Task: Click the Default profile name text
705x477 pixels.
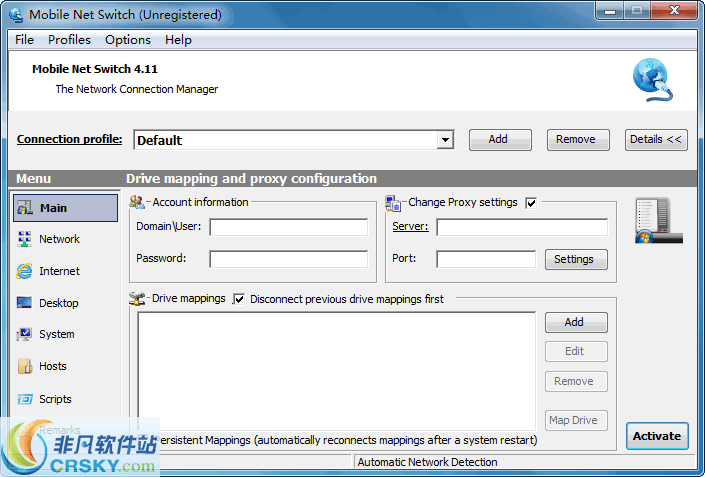Action: point(160,140)
